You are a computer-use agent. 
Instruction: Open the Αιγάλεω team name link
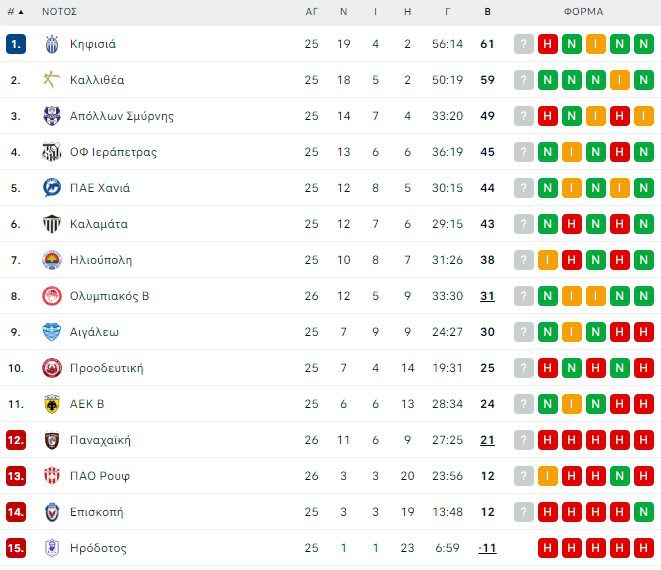point(95,332)
